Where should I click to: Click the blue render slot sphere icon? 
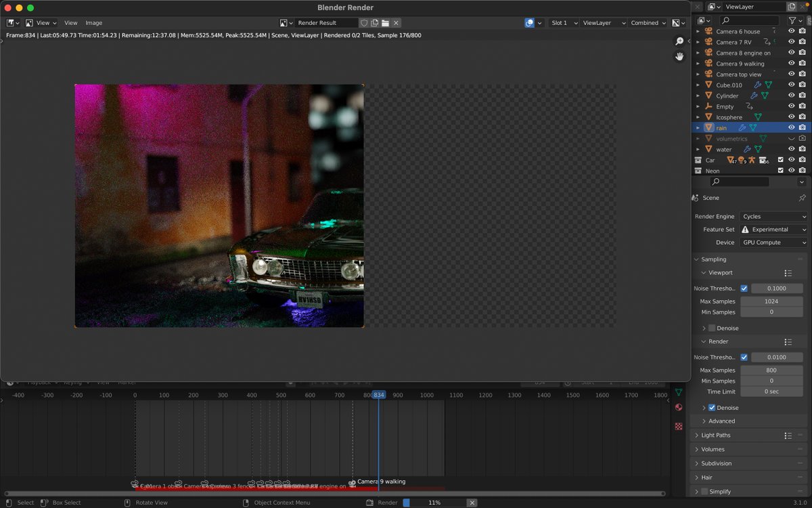(529, 23)
